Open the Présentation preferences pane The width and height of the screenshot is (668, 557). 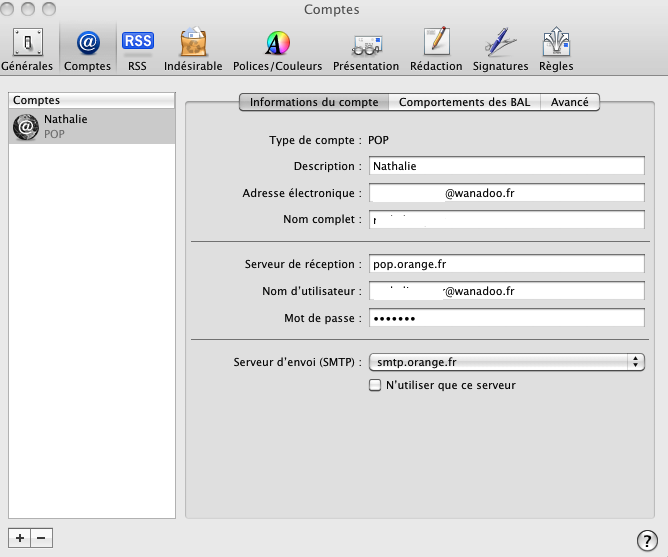pos(365,49)
